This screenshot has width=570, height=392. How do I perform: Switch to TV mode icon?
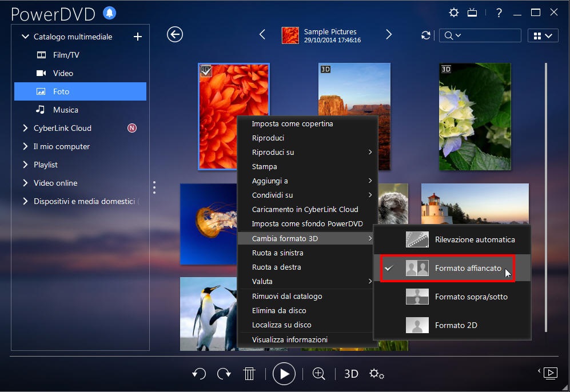click(472, 13)
